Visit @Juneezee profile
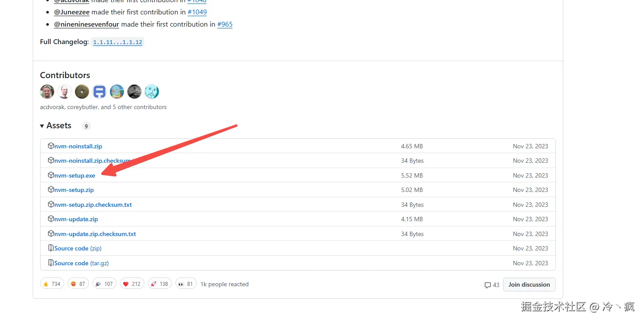The width and height of the screenshot is (644, 322). click(72, 12)
